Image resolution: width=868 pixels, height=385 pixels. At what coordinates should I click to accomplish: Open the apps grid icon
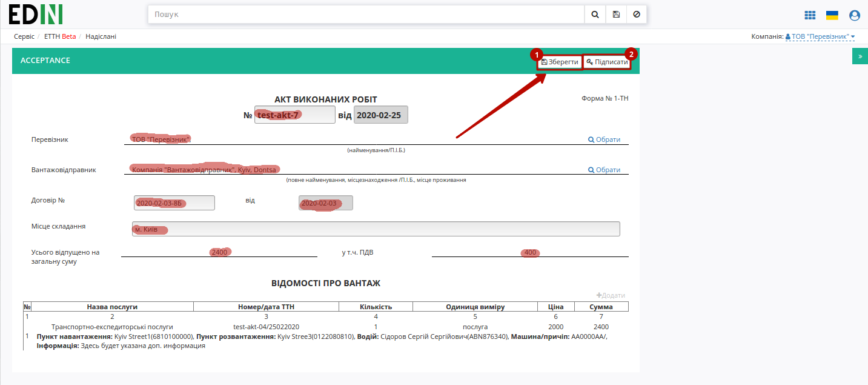click(810, 15)
